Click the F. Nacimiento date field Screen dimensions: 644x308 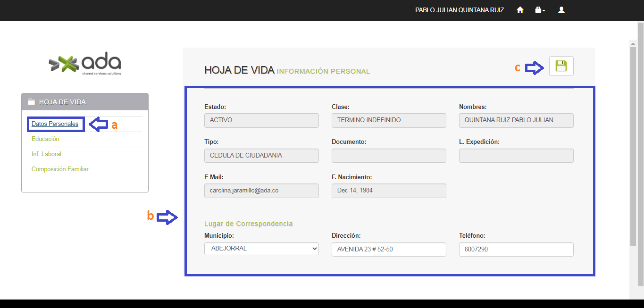[389, 191]
